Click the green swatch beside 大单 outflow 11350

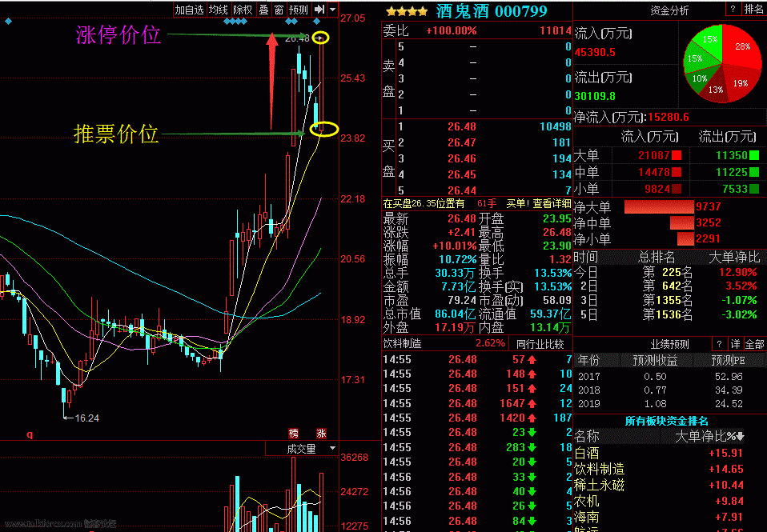(754, 155)
